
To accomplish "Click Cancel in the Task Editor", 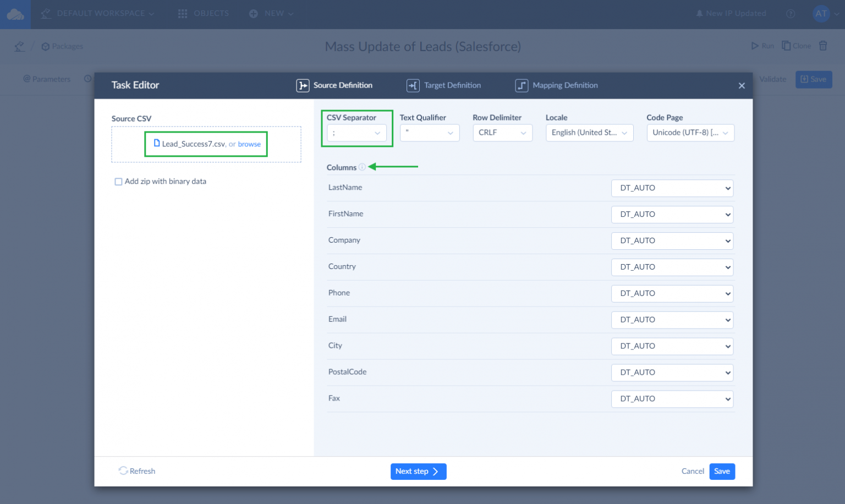I will (x=693, y=472).
